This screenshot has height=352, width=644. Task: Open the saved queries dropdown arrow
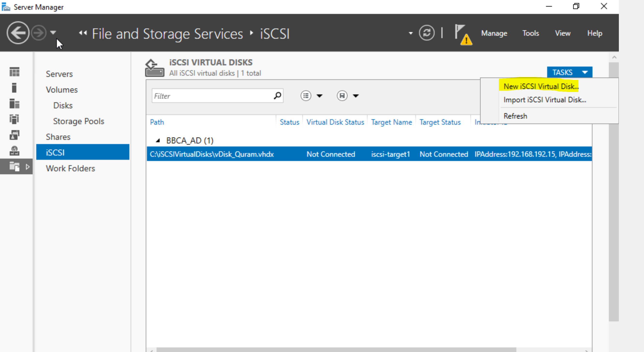click(356, 96)
